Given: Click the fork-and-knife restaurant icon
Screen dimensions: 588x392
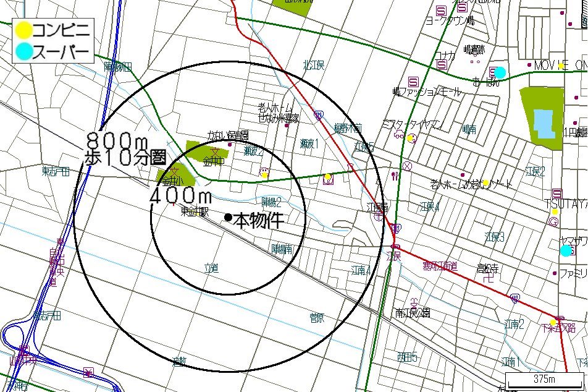Looking at the screenshot, I should (x=395, y=176).
